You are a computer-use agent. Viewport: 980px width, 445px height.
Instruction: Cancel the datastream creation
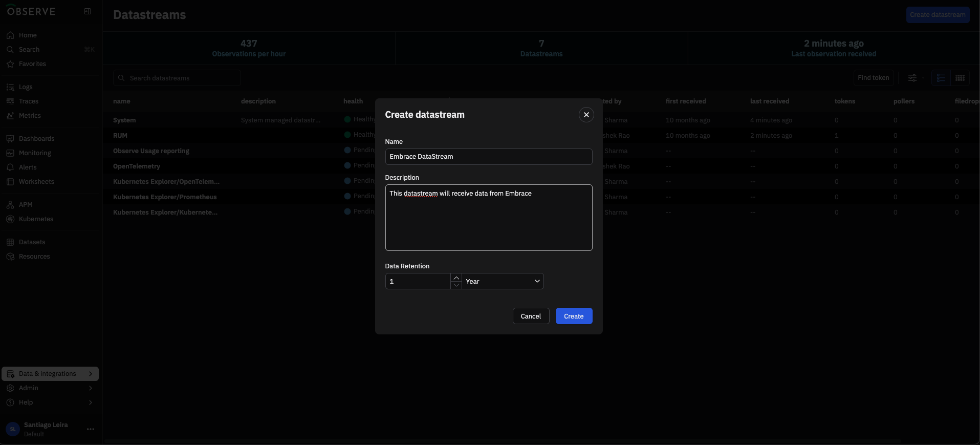(x=531, y=316)
